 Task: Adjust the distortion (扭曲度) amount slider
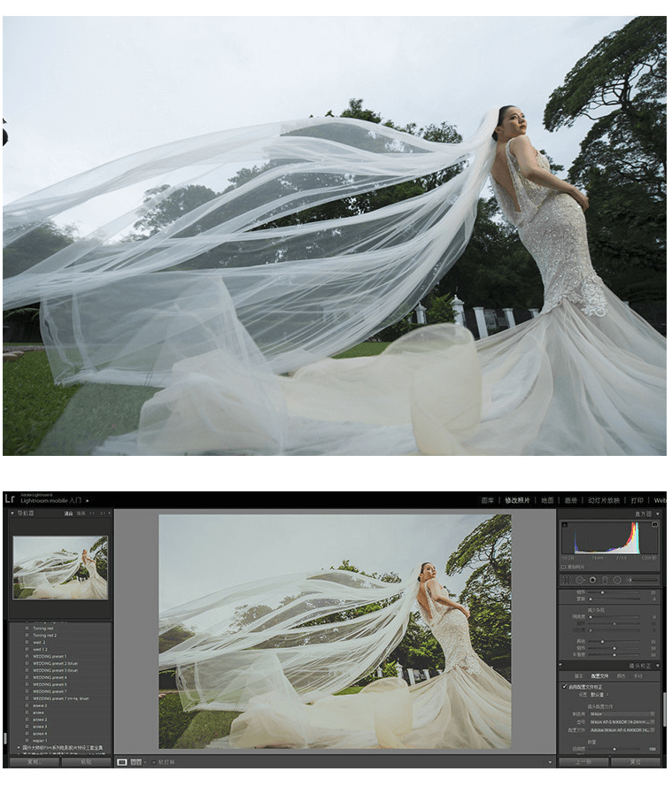[614, 749]
